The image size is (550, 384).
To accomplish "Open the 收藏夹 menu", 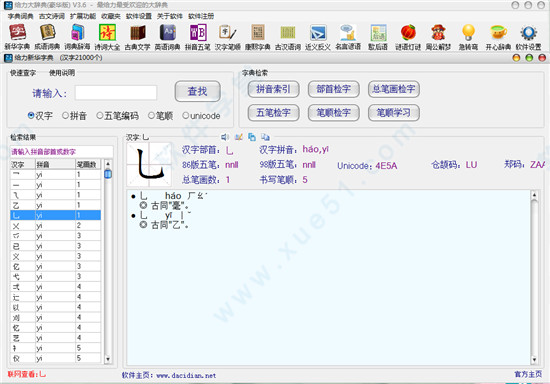I will 111,16.
